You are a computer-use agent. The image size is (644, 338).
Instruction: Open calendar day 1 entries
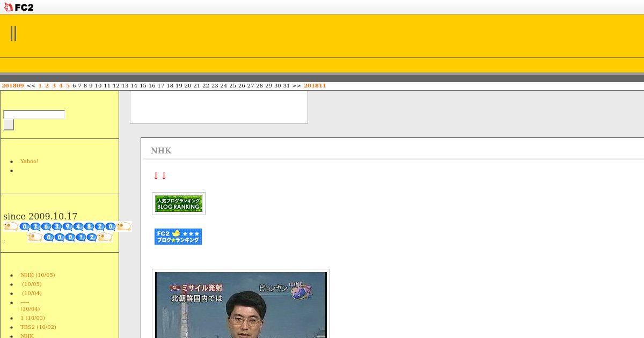(40, 86)
